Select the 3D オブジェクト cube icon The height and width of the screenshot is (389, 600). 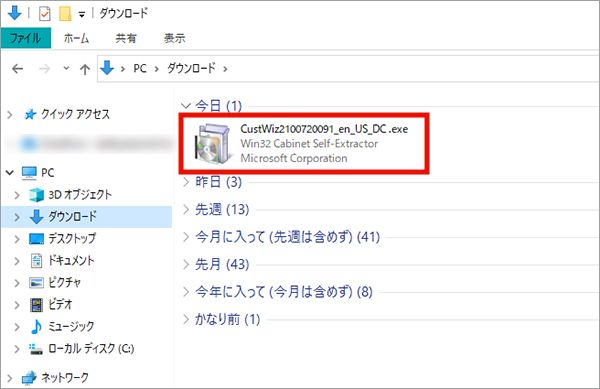pyautogui.click(x=37, y=195)
